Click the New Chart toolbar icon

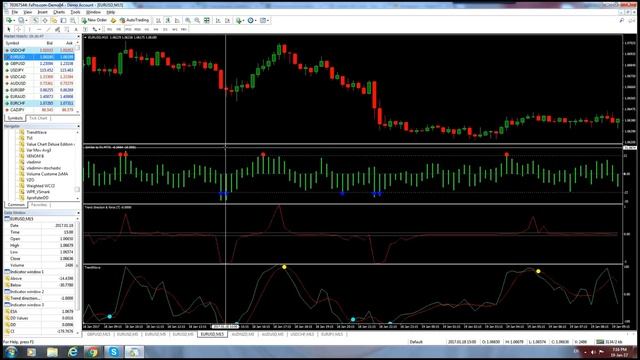tap(9, 20)
